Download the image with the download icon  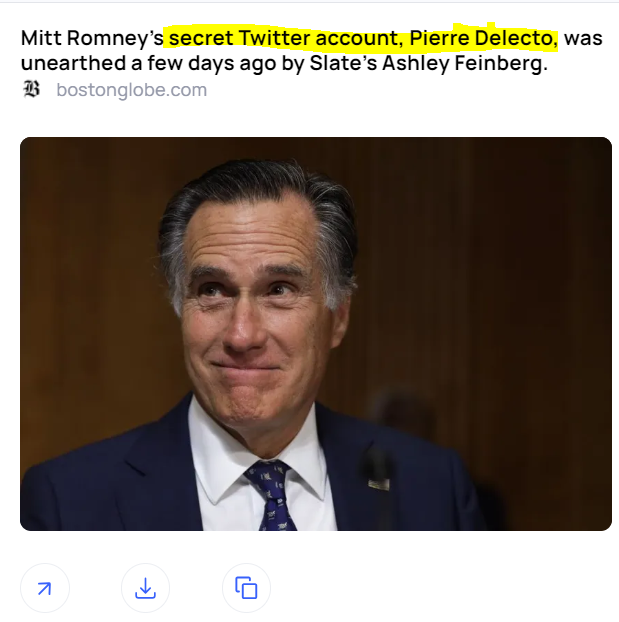click(x=145, y=588)
